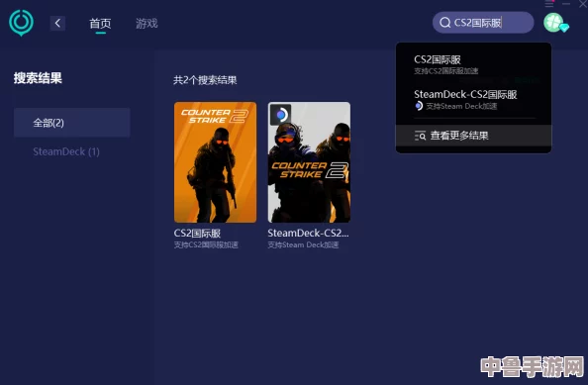Click the CS2国际服 title under first cover
Image resolution: width=588 pixels, height=385 pixels.
pos(197,234)
